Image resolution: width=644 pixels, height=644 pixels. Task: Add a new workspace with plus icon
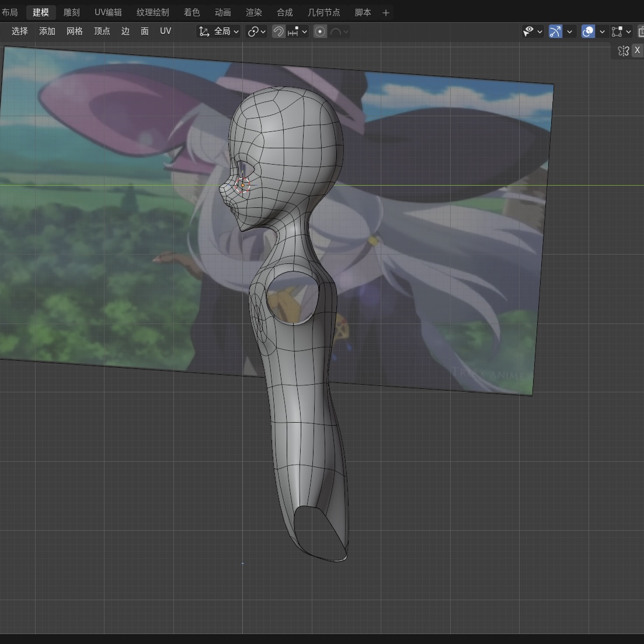click(385, 13)
